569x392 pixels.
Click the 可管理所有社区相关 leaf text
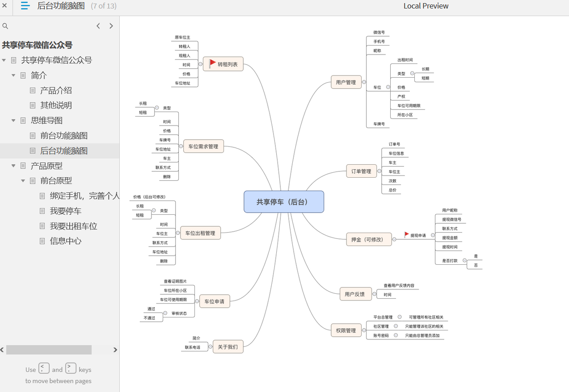(x=426, y=317)
